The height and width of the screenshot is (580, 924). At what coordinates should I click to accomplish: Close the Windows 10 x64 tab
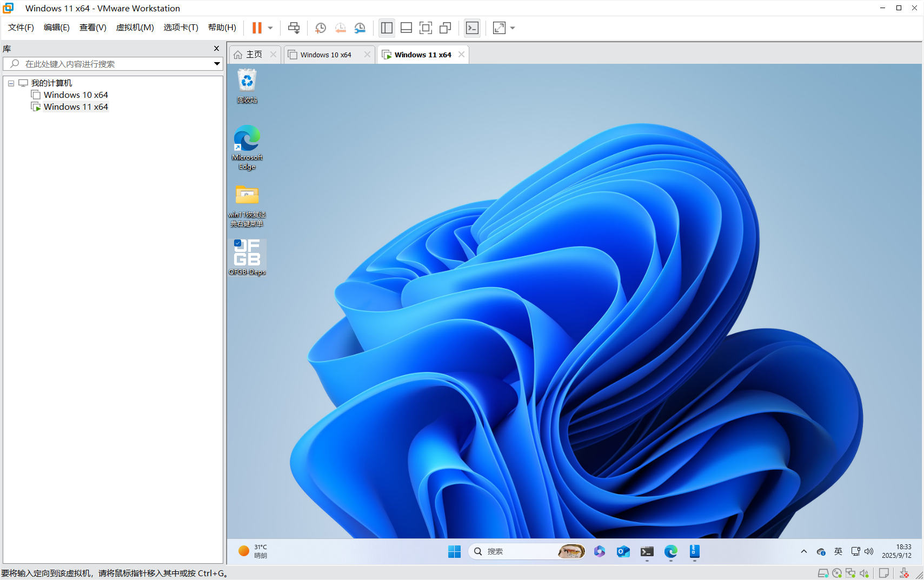click(x=367, y=55)
